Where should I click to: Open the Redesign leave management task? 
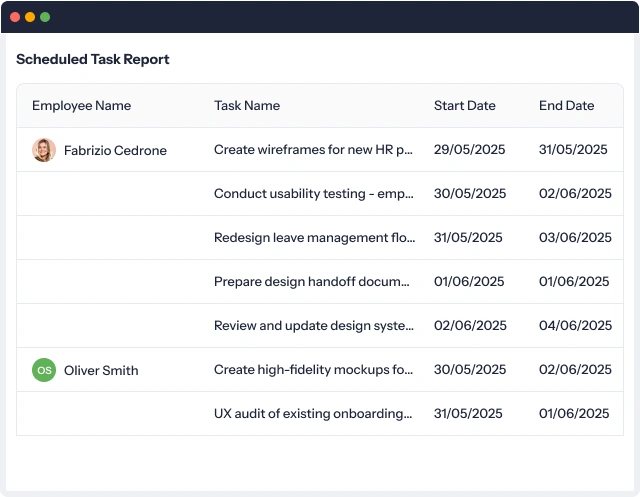314,237
